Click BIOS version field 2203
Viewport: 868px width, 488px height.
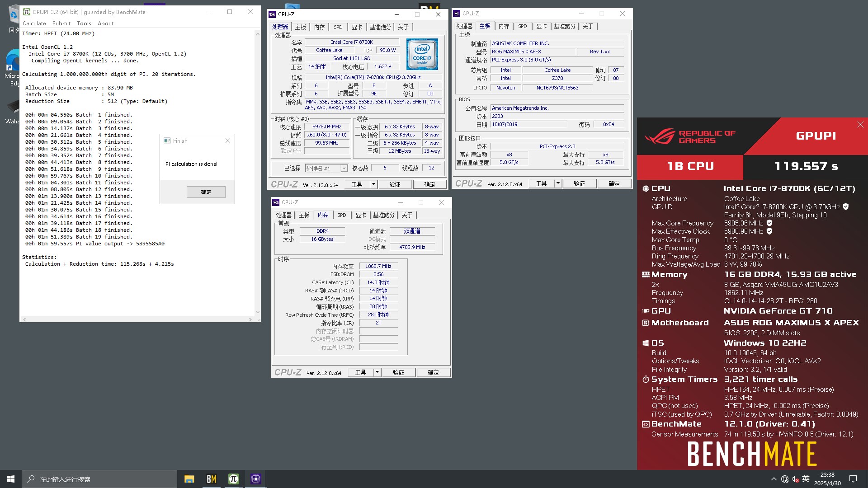tap(557, 116)
